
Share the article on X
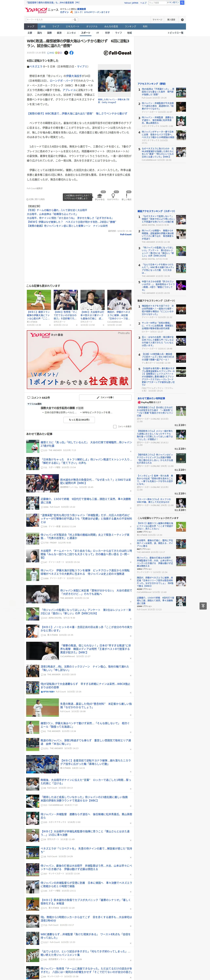coord(66,53)
